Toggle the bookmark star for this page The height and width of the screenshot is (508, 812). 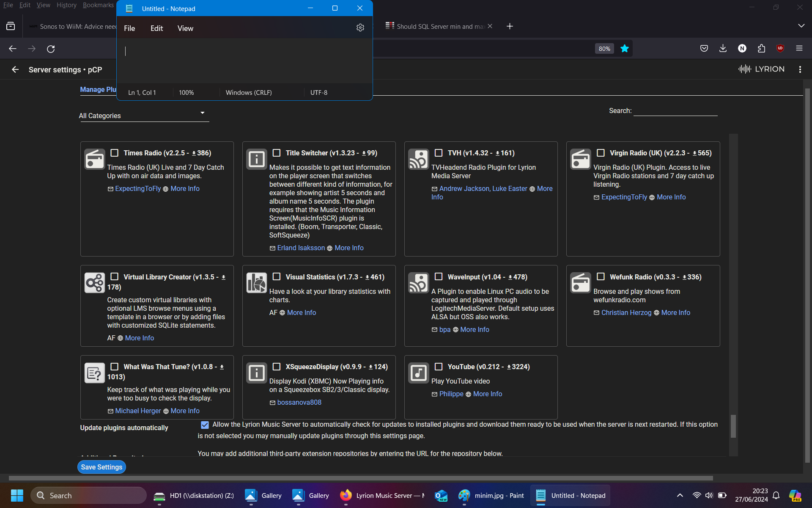coord(624,49)
